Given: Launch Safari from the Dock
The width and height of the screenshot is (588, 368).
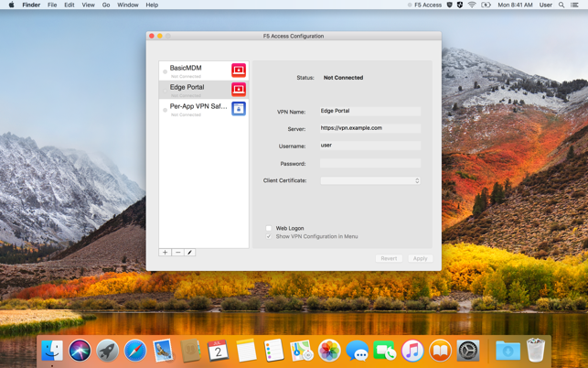Looking at the screenshot, I should (135, 350).
